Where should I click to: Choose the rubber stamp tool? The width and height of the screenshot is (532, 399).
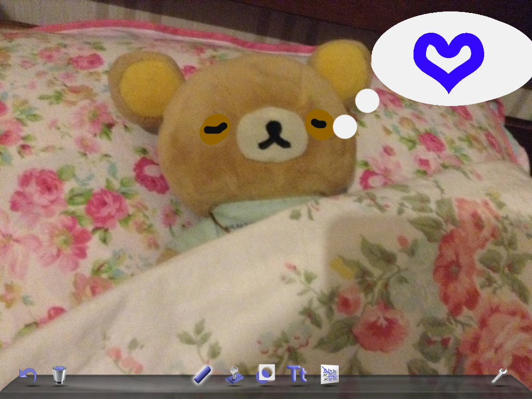click(234, 376)
